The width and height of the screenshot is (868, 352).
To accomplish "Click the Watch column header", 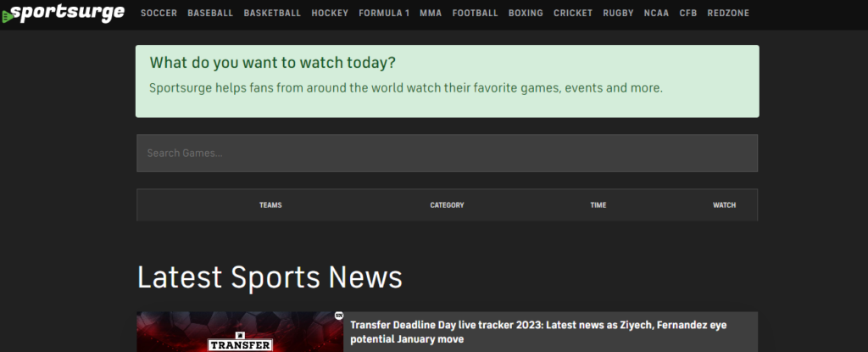I will [x=724, y=205].
